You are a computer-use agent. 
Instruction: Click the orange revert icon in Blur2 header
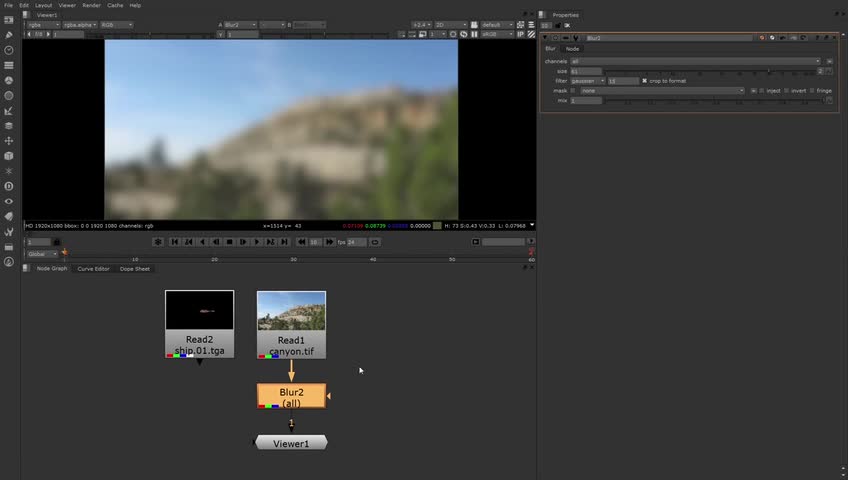(x=762, y=38)
